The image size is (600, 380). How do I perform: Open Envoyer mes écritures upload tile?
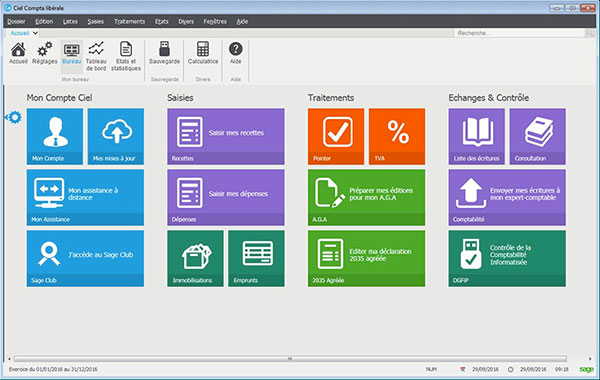tap(507, 197)
